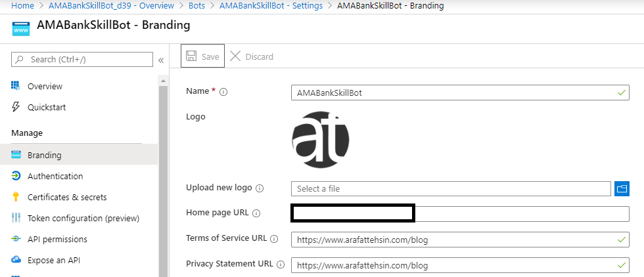644x277 pixels.
Task: Open AMABankSkillBot - Settings breadcrumb
Action: [271, 6]
